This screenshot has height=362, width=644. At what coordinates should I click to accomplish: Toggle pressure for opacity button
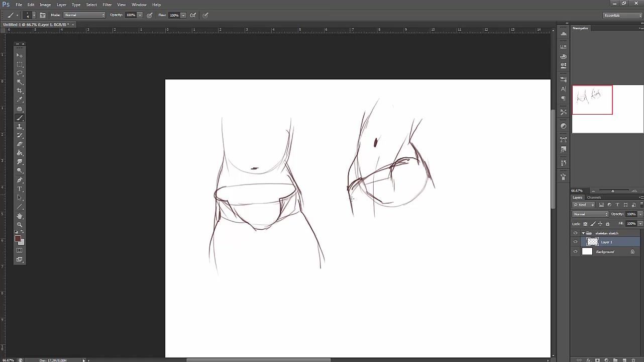(x=150, y=15)
